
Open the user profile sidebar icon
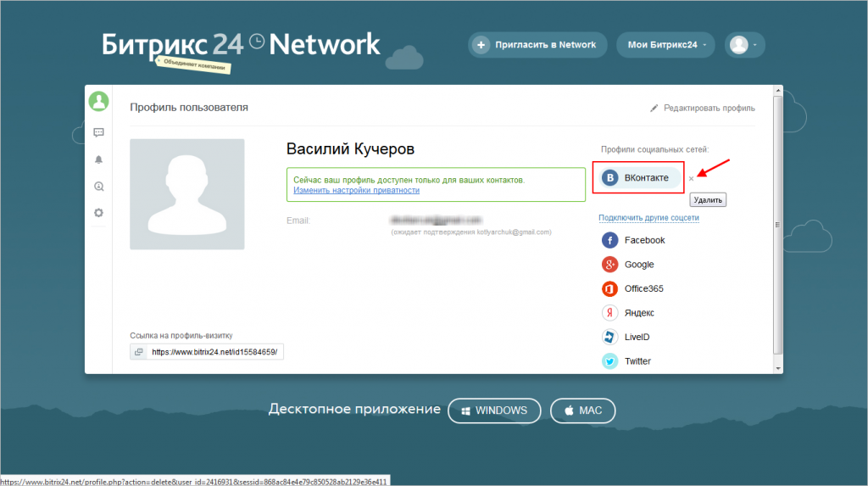point(98,102)
